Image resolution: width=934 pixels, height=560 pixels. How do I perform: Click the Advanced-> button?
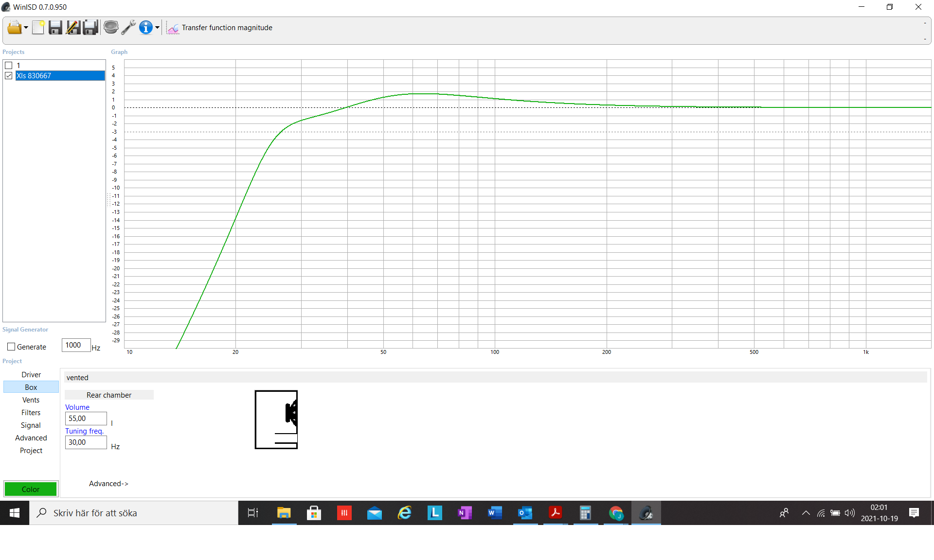click(108, 483)
